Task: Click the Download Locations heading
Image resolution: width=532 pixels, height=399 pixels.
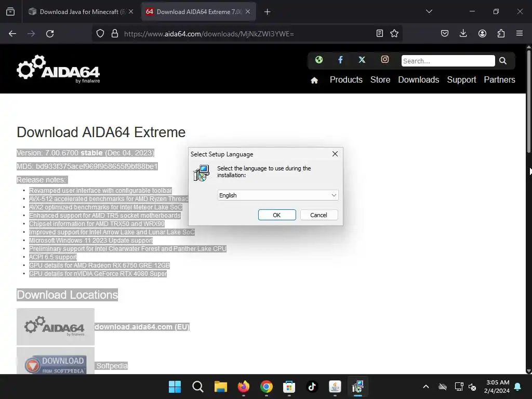Action: pyautogui.click(x=67, y=295)
